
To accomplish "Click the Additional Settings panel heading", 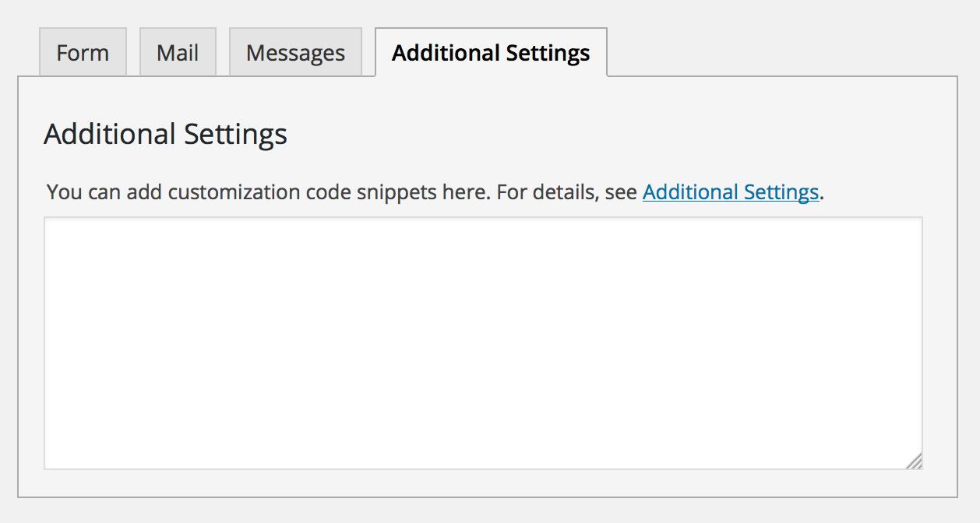I will click(x=165, y=134).
